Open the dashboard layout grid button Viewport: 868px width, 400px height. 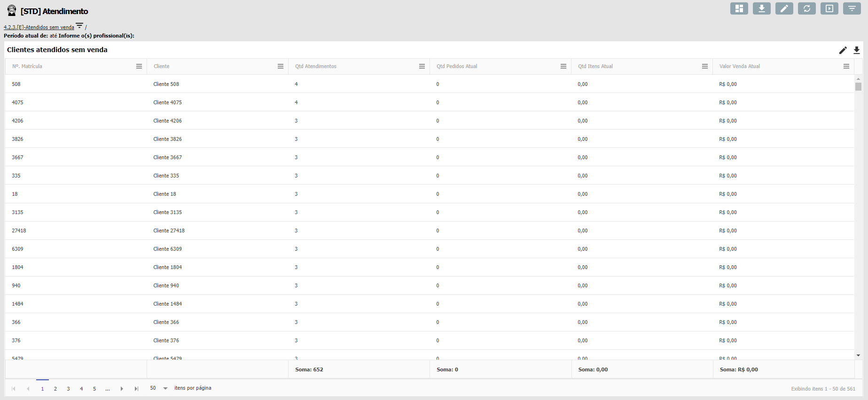click(739, 8)
